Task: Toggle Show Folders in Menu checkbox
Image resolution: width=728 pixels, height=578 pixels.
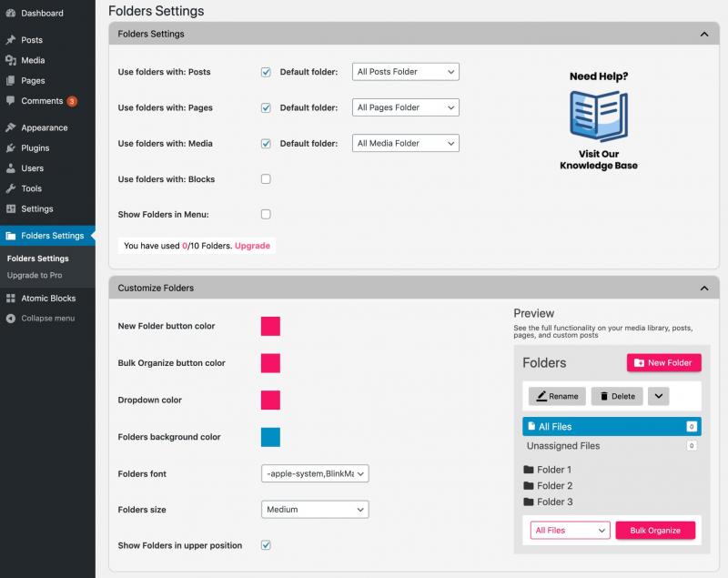Action: click(x=266, y=215)
